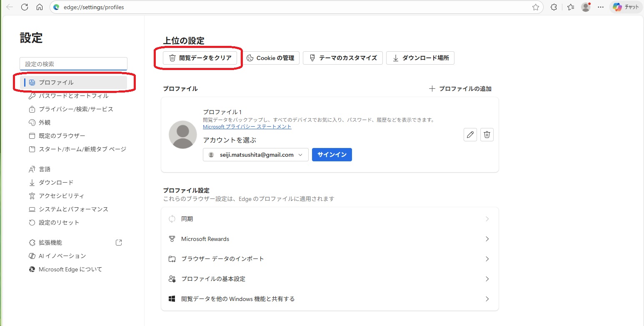Edit プロファイル 1 with the pencil icon
This screenshot has height=326, width=644.
(x=470, y=135)
